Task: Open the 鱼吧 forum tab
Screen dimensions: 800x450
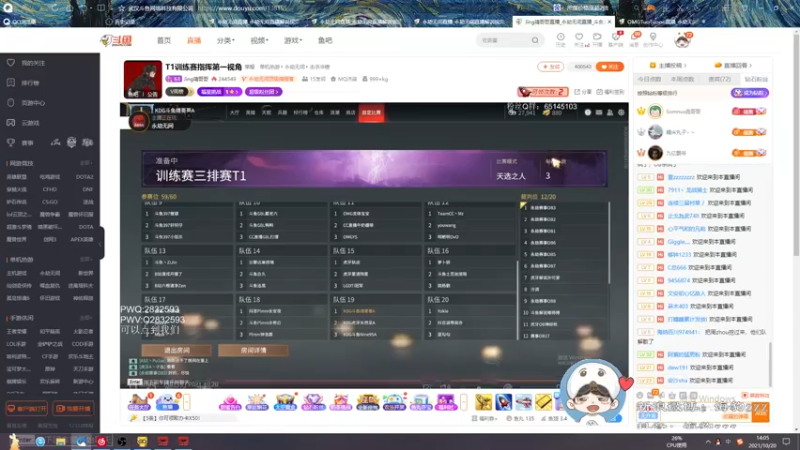Action: point(325,40)
